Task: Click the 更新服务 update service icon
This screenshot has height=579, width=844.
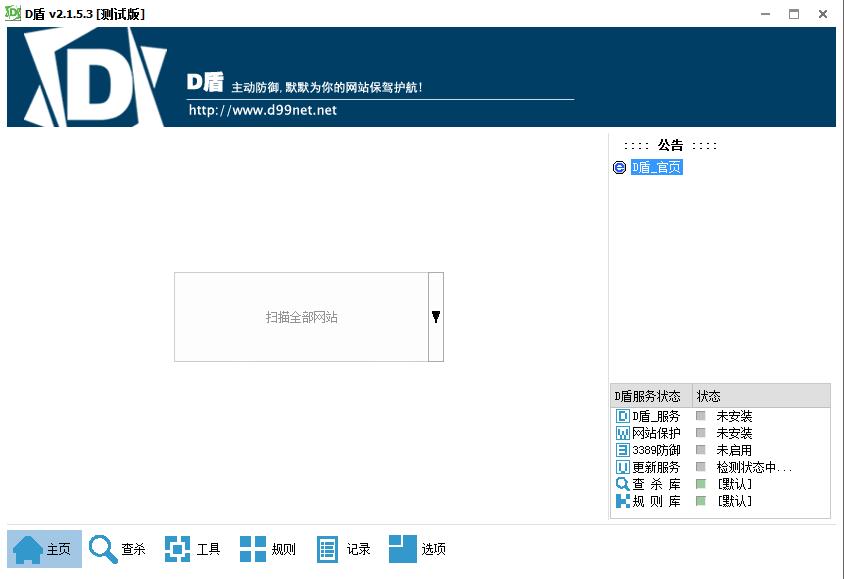Action: 623,467
